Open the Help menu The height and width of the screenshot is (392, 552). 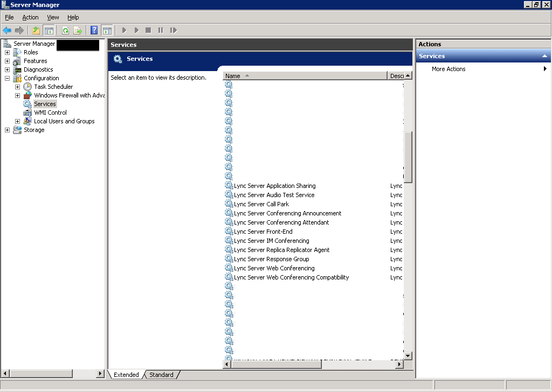[73, 17]
